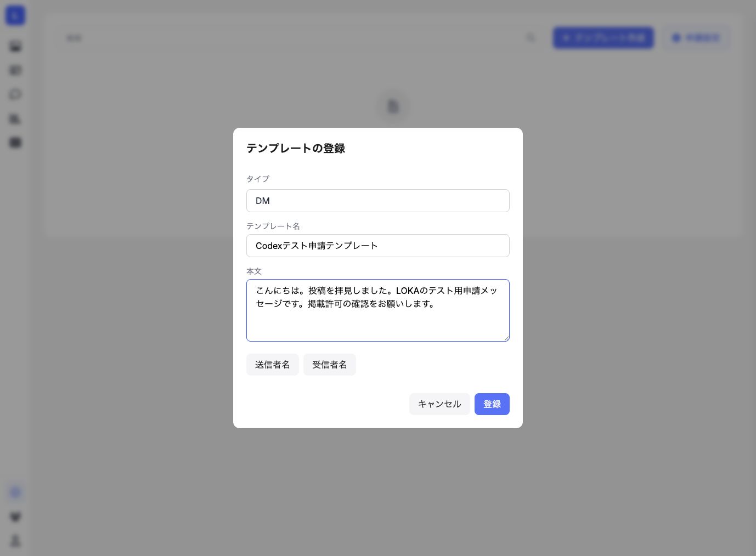
Task: Cancel with the キャンセル button
Action: coord(439,404)
